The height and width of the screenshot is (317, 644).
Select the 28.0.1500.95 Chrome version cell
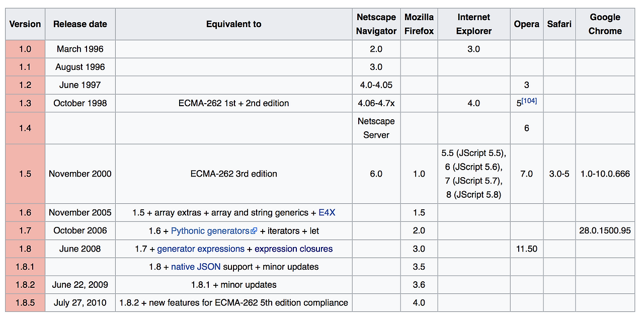pyautogui.click(x=605, y=231)
